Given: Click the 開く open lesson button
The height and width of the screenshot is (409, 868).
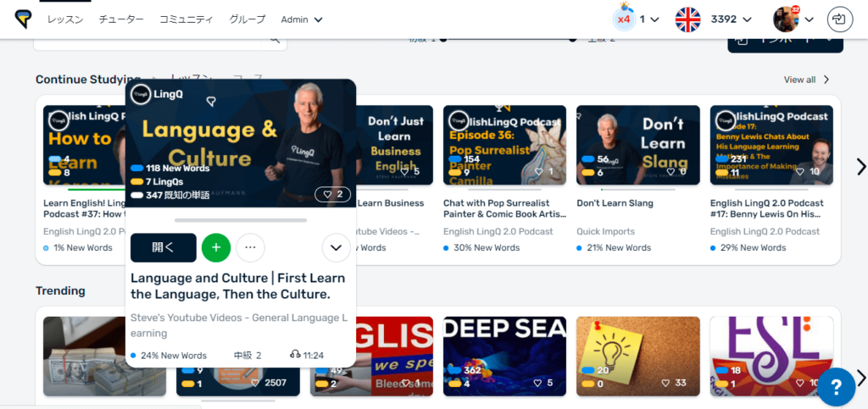Looking at the screenshot, I should pyautogui.click(x=164, y=247).
